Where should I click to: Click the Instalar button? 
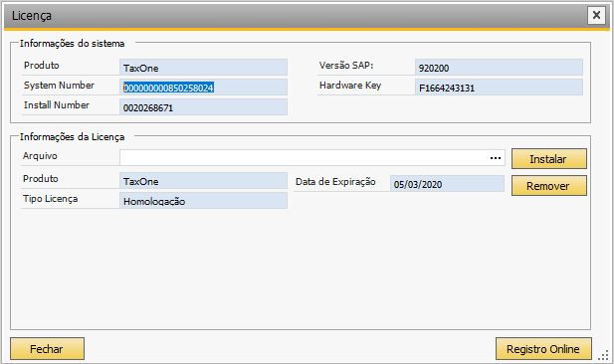click(549, 158)
